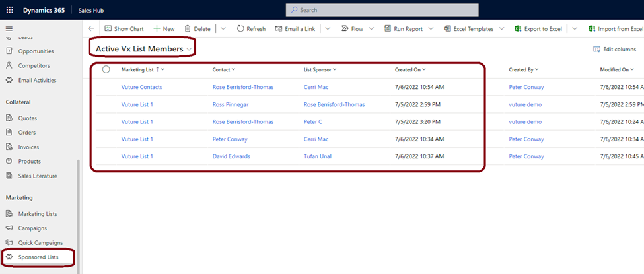The image size is (644, 274).
Task: Click the Marketing Lists sidebar icon
Action: pyautogui.click(x=9, y=214)
